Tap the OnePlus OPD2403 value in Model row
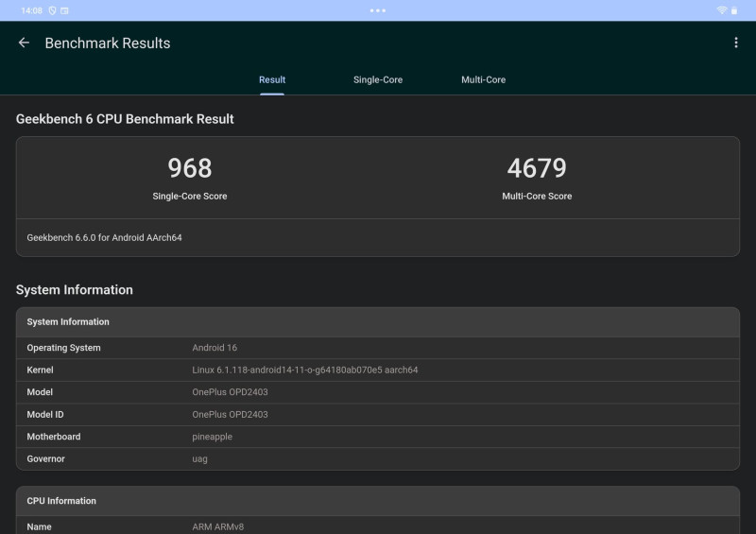 [x=230, y=392]
